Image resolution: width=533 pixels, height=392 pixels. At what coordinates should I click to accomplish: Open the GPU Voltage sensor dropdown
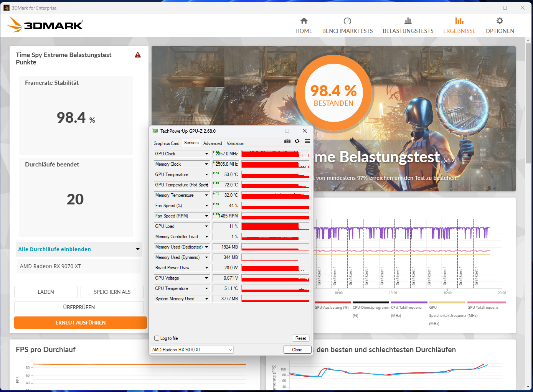(x=206, y=278)
